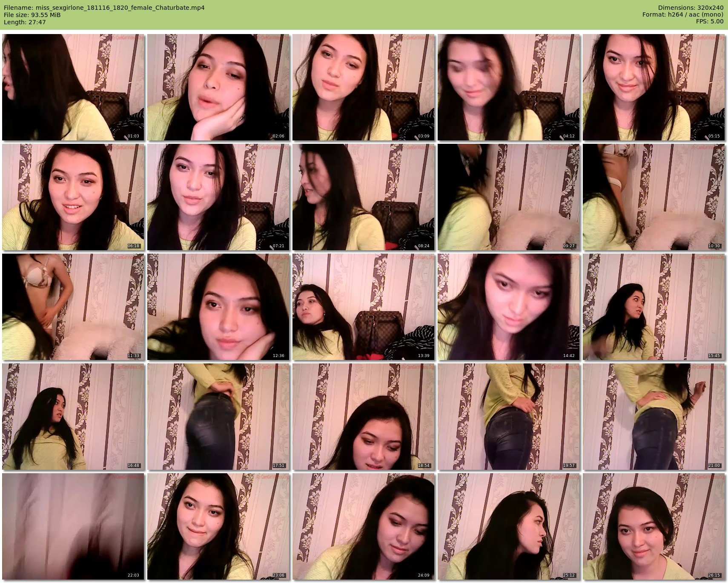728x583 pixels.
Task: Click the Filename line in the header
Action: point(104,8)
